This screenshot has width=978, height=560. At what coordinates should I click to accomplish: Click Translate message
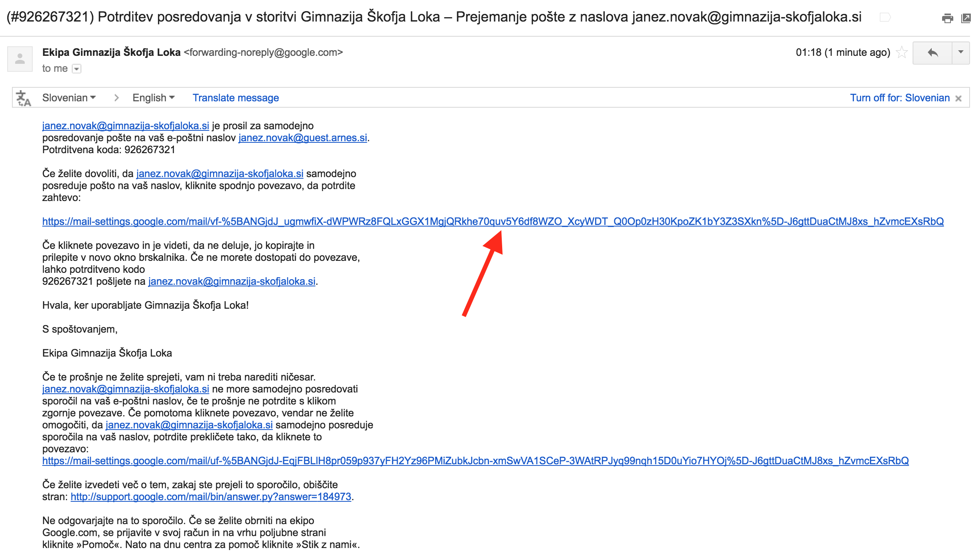click(235, 98)
